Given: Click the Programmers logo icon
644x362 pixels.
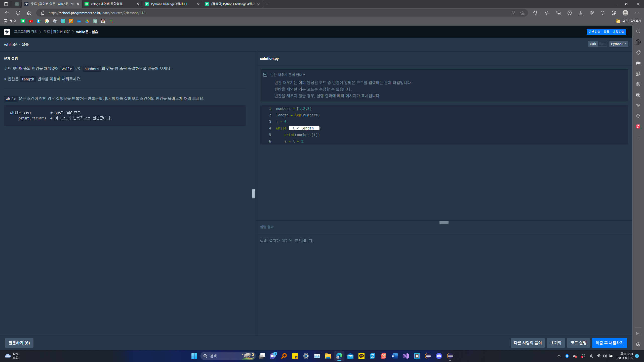Looking at the screenshot, I should click(x=7, y=32).
